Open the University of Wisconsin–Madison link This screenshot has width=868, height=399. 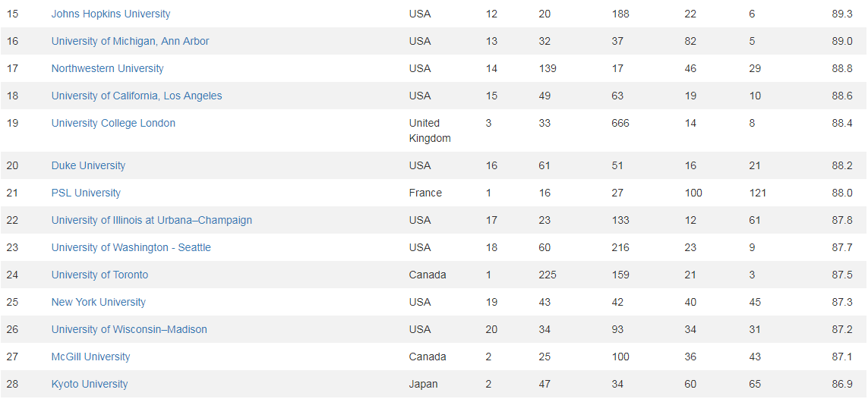click(130, 329)
